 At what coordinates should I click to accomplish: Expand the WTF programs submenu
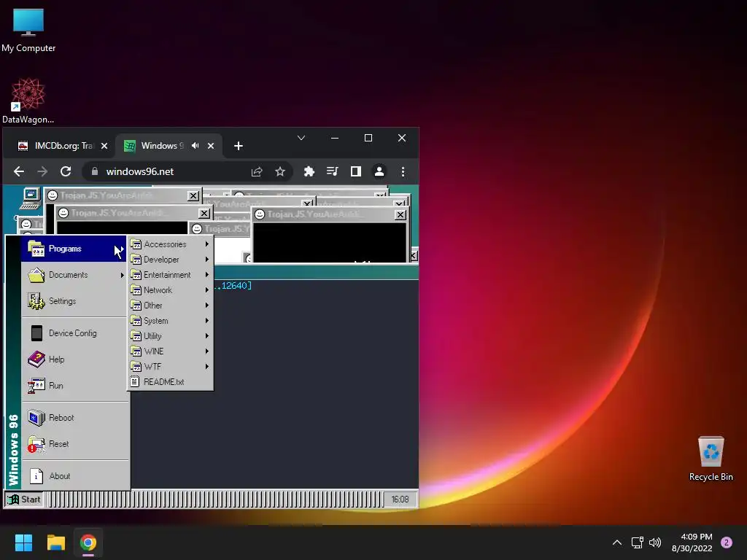click(171, 366)
